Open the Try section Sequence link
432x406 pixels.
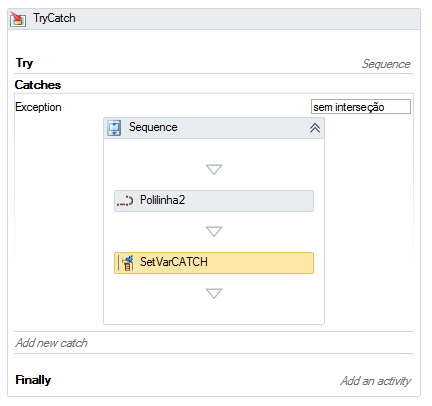click(386, 64)
